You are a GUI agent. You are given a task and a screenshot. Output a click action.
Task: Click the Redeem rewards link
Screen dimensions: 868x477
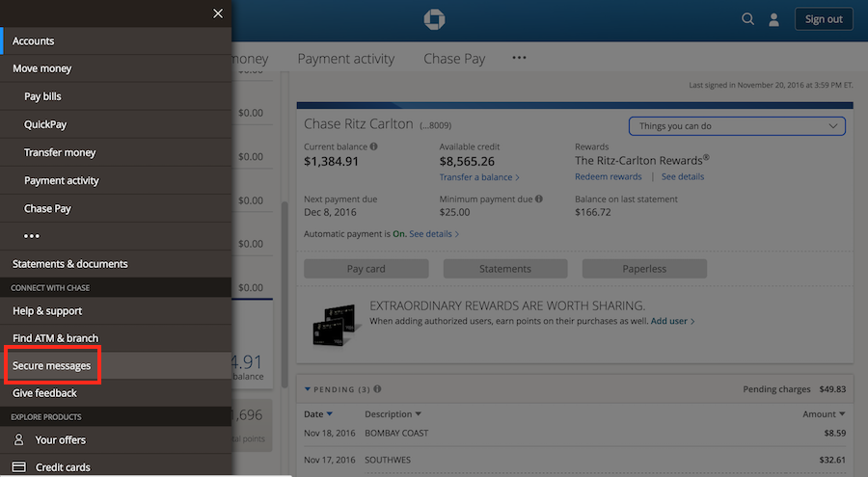609,176
